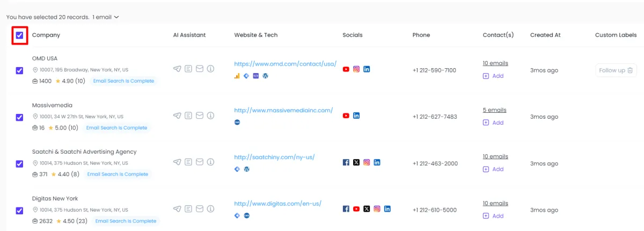Image resolution: width=644 pixels, height=231 pixels.
Task: Click Saatchi & Saatchi WordPress tech icon
Action: (246, 169)
